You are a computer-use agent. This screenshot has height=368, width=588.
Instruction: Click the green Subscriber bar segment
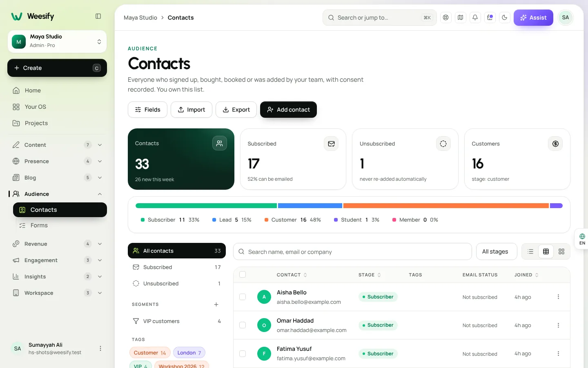coord(206,206)
